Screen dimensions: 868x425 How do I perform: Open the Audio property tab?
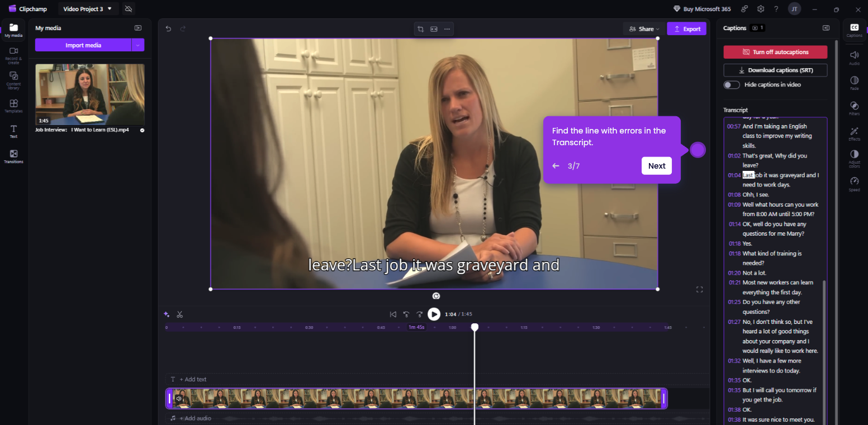854,58
